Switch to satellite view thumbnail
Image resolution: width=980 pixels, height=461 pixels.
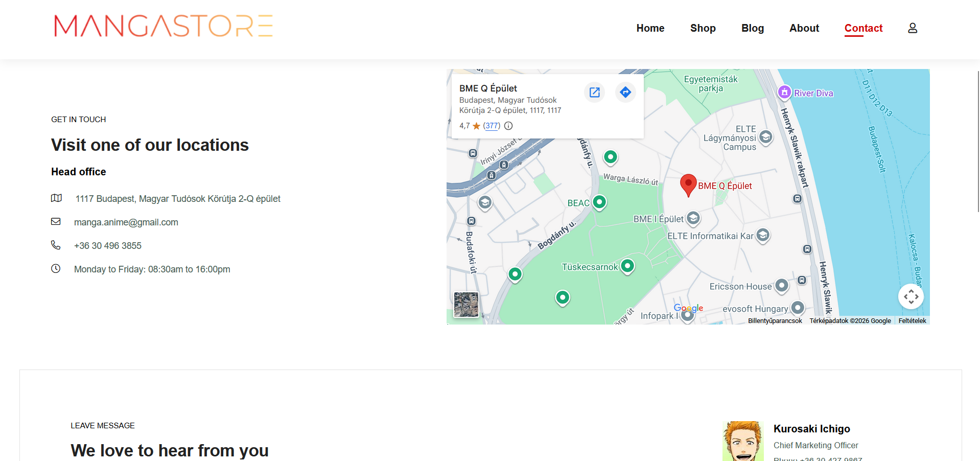click(x=466, y=305)
